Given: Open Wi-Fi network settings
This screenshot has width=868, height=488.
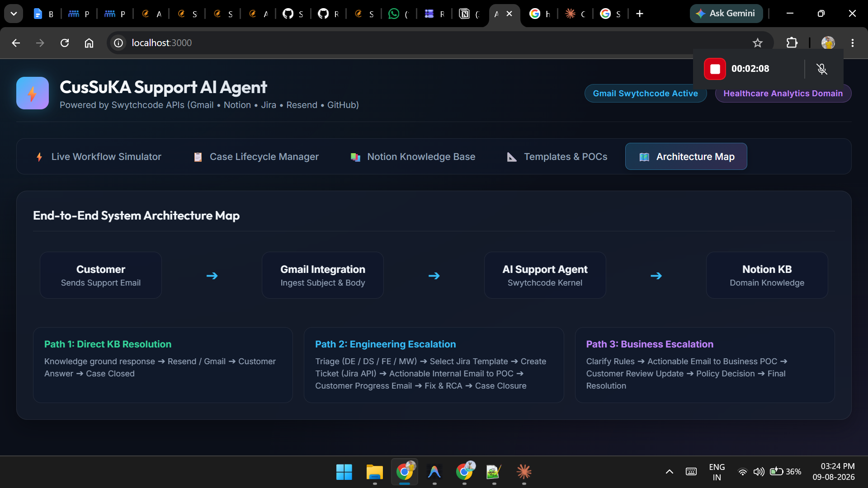Looking at the screenshot, I should [x=743, y=472].
